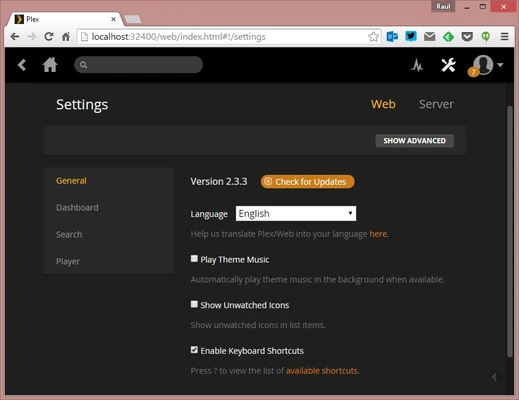Open Plex home via house icon
519x400 pixels.
(50, 65)
